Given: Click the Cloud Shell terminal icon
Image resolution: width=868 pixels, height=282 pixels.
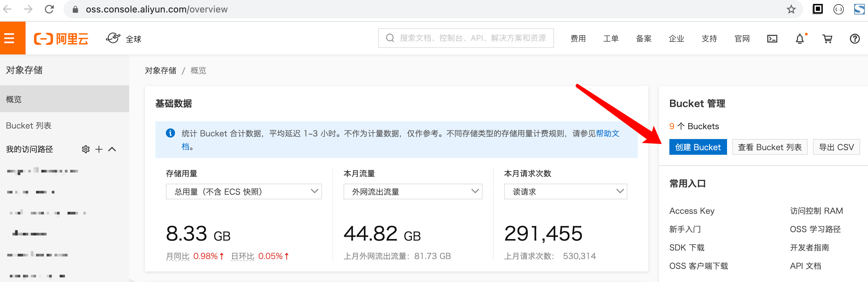Looking at the screenshot, I should tap(772, 39).
